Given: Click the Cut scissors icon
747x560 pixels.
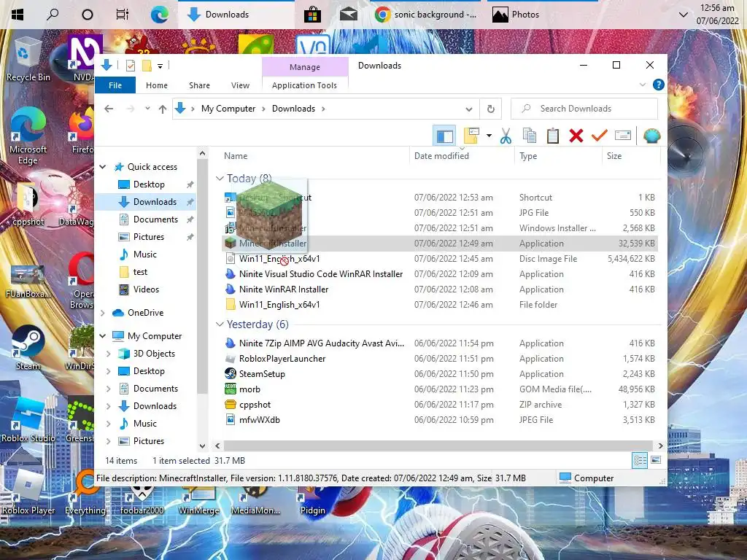Looking at the screenshot, I should 506,136.
